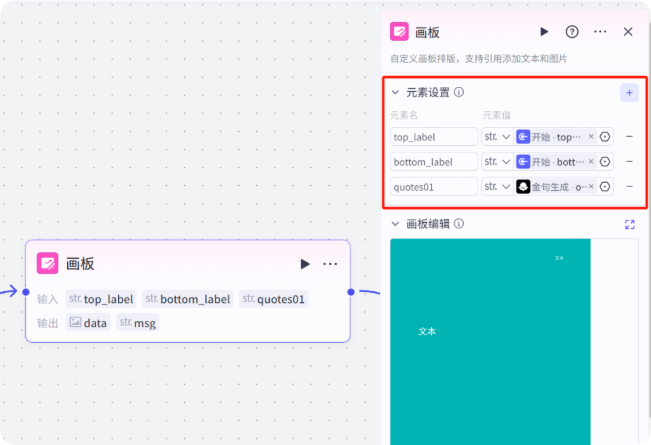Image resolution: width=651 pixels, height=445 pixels.
Task: Click the pink 画板 icon on the workflow node
Action: [47, 263]
